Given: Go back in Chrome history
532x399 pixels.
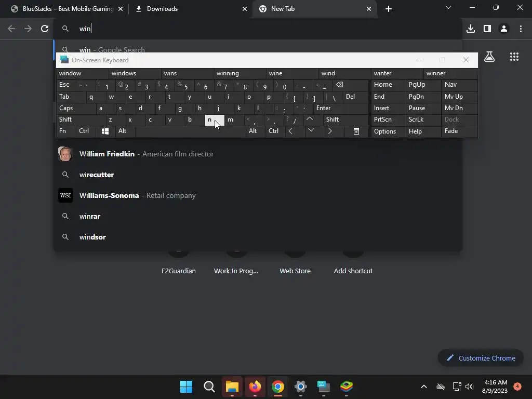Looking at the screenshot, I should 11,29.
